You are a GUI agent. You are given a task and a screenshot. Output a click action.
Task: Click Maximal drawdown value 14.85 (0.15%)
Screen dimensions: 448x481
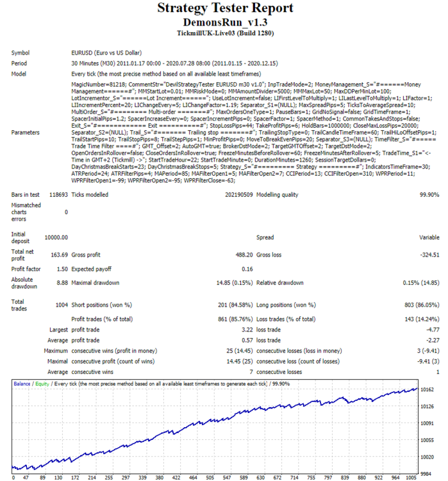pos(235,283)
